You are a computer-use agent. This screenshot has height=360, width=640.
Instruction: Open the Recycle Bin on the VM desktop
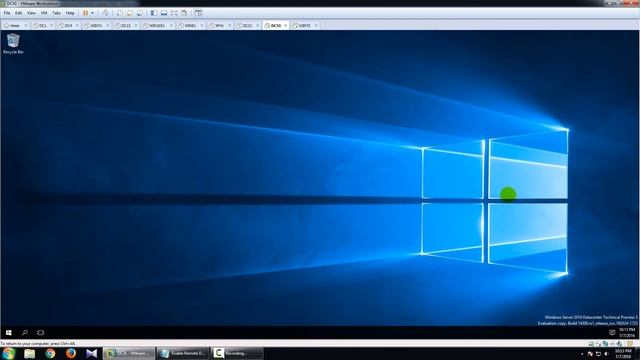tap(13, 43)
